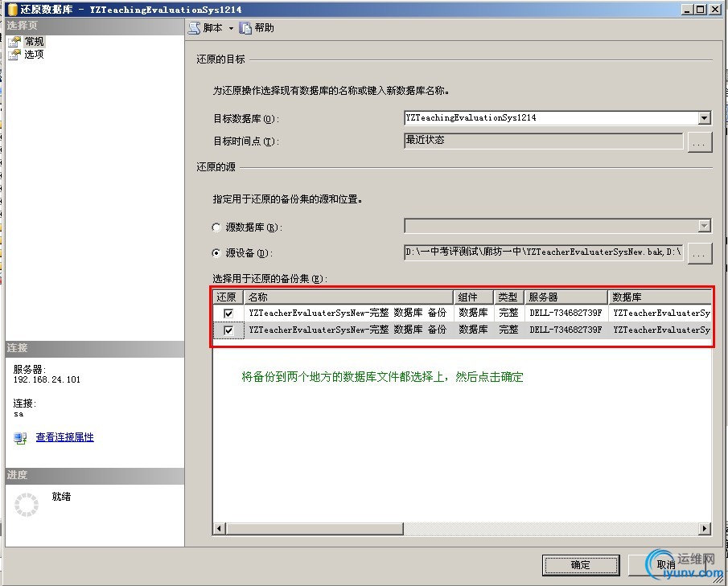The image size is (728, 586).
Task: Uncheck restore checkbox in first backup row
Action: [x=228, y=313]
